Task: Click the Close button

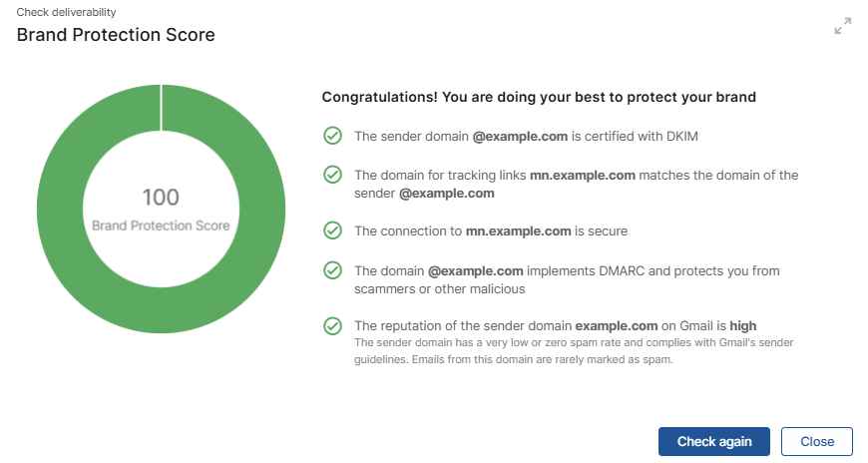Action: click(817, 441)
